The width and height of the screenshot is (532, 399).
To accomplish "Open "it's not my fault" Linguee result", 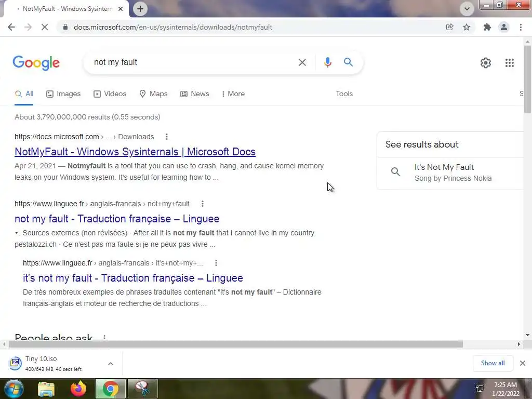I will [x=133, y=278].
